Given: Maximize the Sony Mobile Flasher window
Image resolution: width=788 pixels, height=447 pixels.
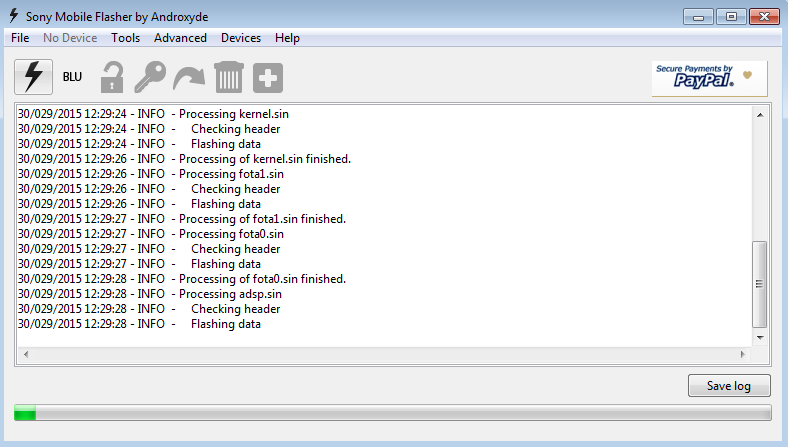Looking at the screenshot, I should pyautogui.click(x=731, y=17).
